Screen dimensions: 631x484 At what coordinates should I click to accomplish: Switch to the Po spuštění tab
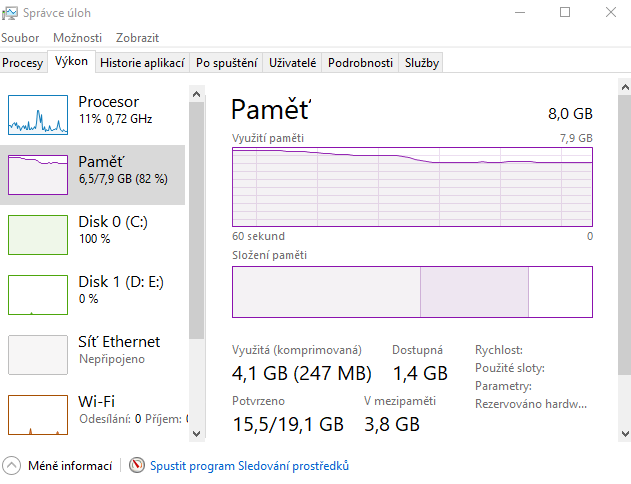click(x=227, y=62)
